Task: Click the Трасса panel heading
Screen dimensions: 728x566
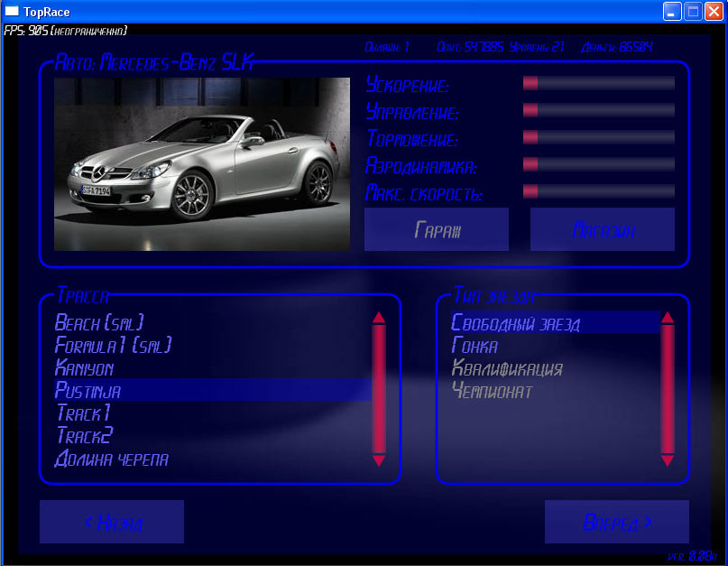Action: pyautogui.click(x=83, y=295)
